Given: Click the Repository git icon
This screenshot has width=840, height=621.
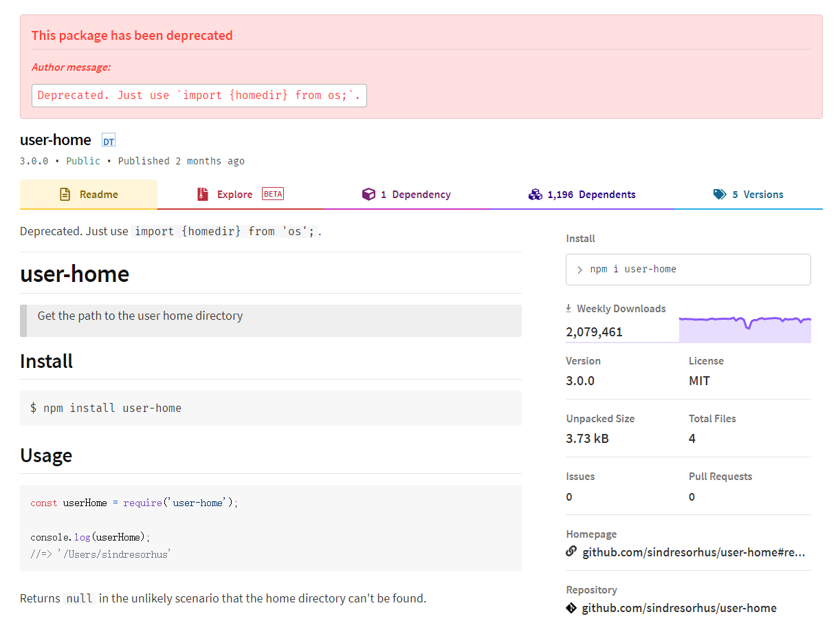Looking at the screenshot, I should (571, 608).
